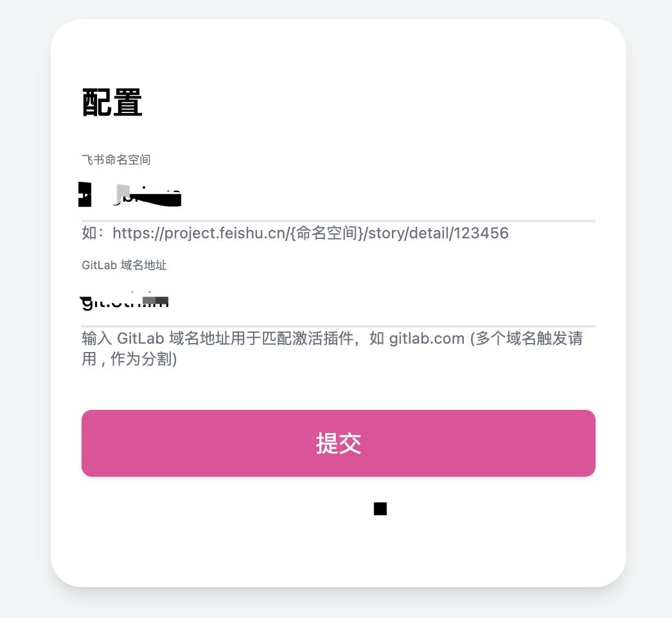The width and height of the screenshot is (672, 618).
Task: Click '作为分割)' at helper text end
Action: pos(143,359)
